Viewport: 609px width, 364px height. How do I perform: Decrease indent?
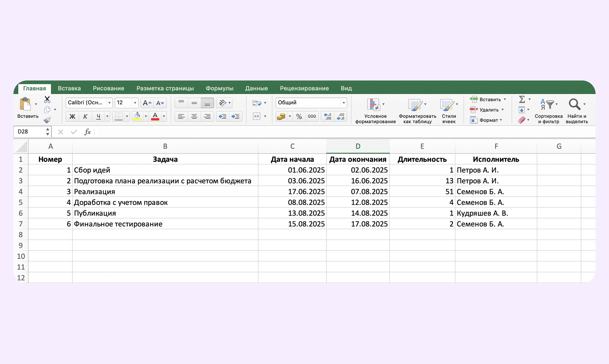(223, 116)
